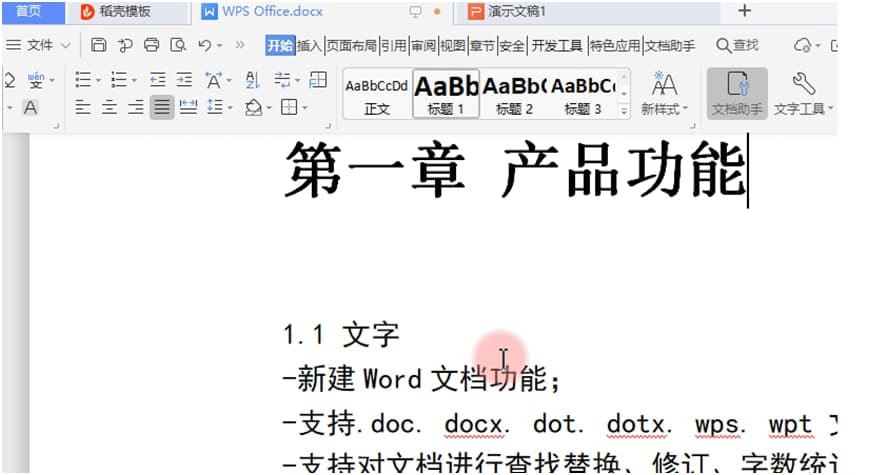Image resolution: width=869 pixels, height=475 pixels.
Task: Open the styles dialog launcher
Action: pos(692,126)
